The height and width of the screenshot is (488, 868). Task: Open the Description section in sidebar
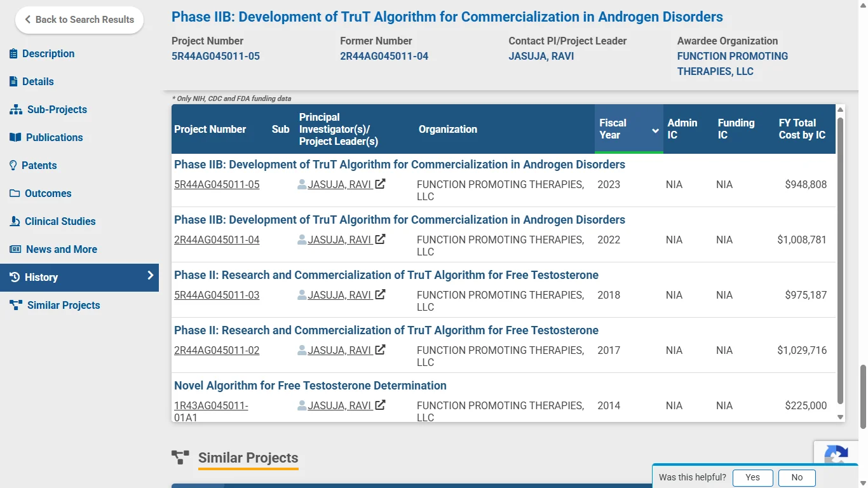(x=48, y=53)
